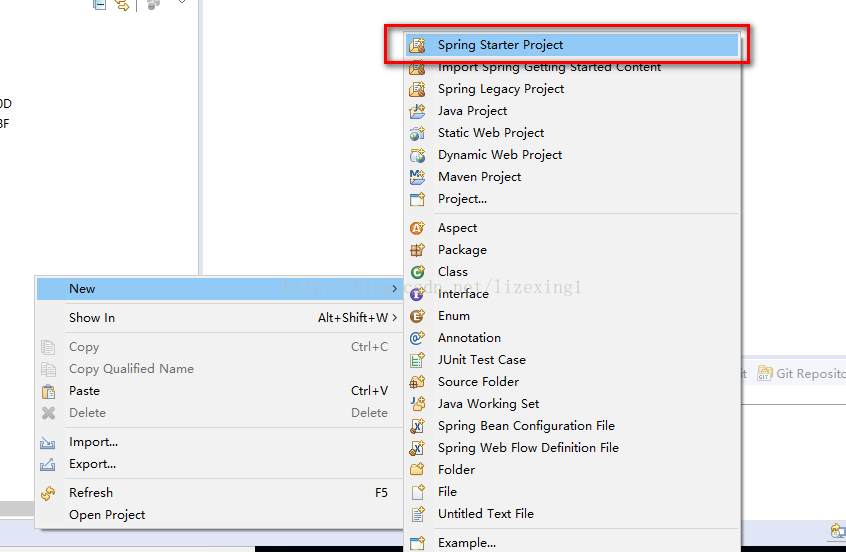Click the purple Interface icon
This screenshot has height=552, width=846.
tap(417, 294)
